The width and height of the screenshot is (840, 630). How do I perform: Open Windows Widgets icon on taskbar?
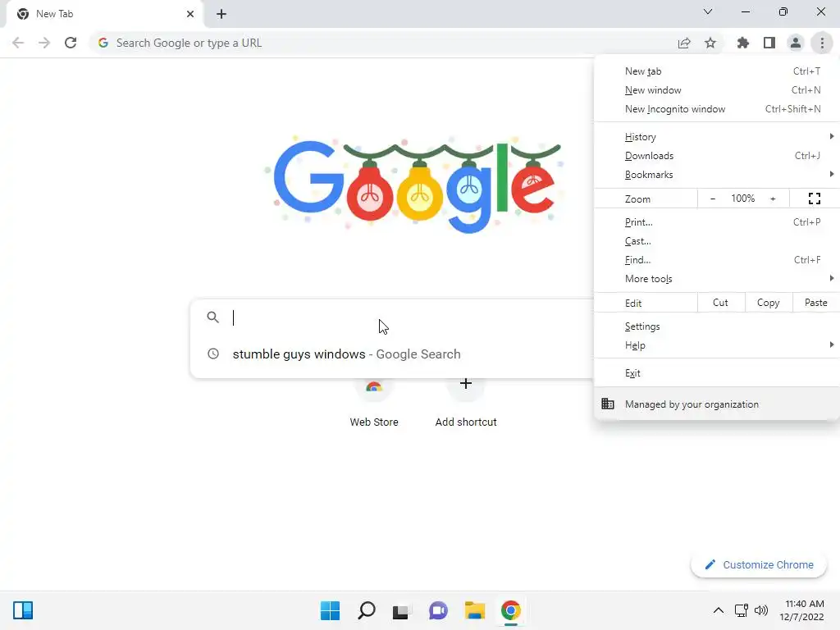[x=23, y=610]
